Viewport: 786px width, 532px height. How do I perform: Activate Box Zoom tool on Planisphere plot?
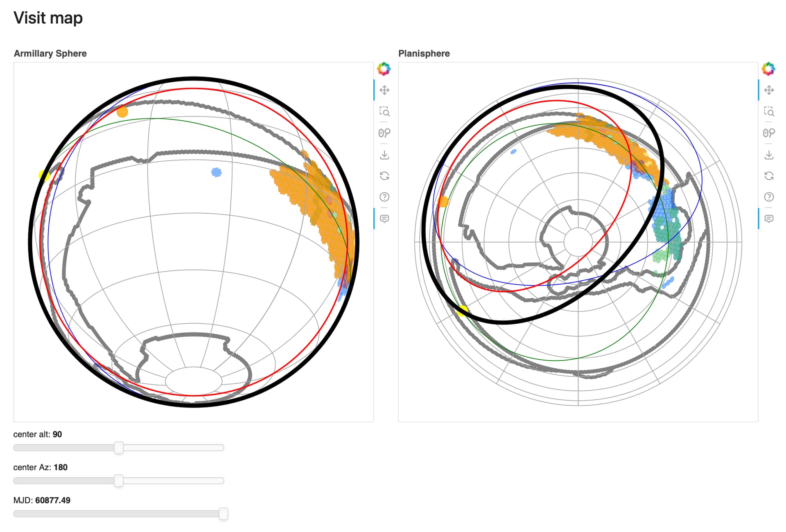pyautogui.click(x=769, y=111)
